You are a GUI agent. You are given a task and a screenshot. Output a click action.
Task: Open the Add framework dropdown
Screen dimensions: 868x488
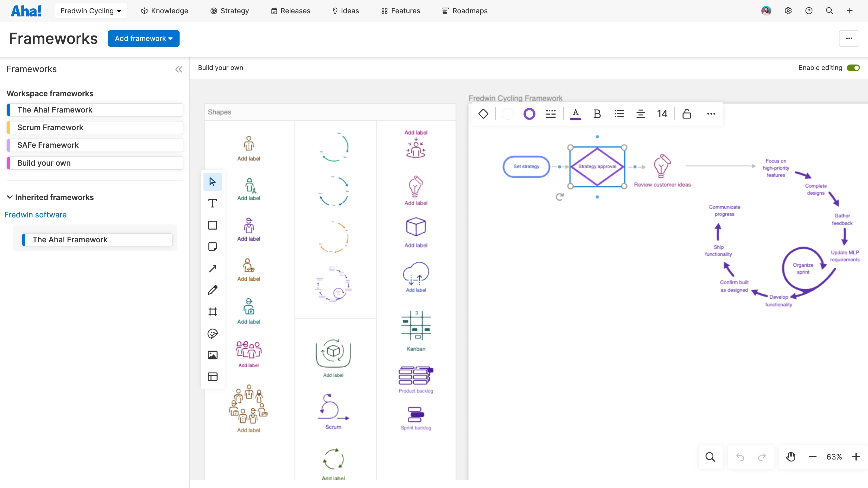click(143, 38)
